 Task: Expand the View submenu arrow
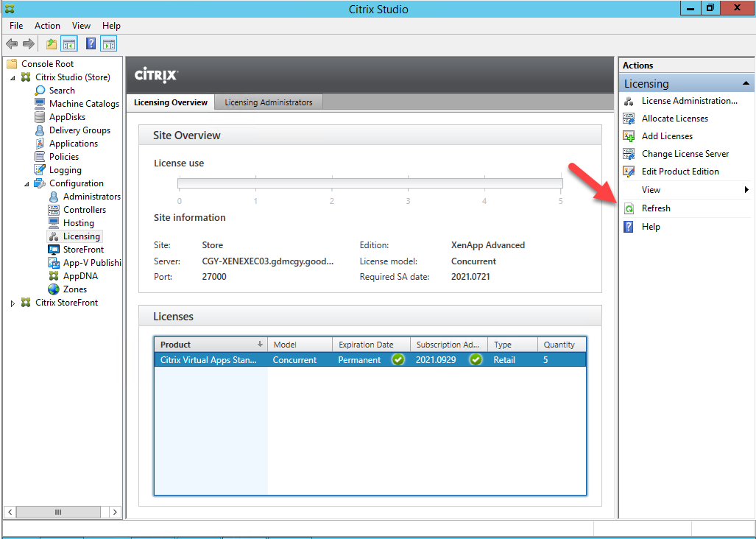pyautogui.click(x=746, y=189)
